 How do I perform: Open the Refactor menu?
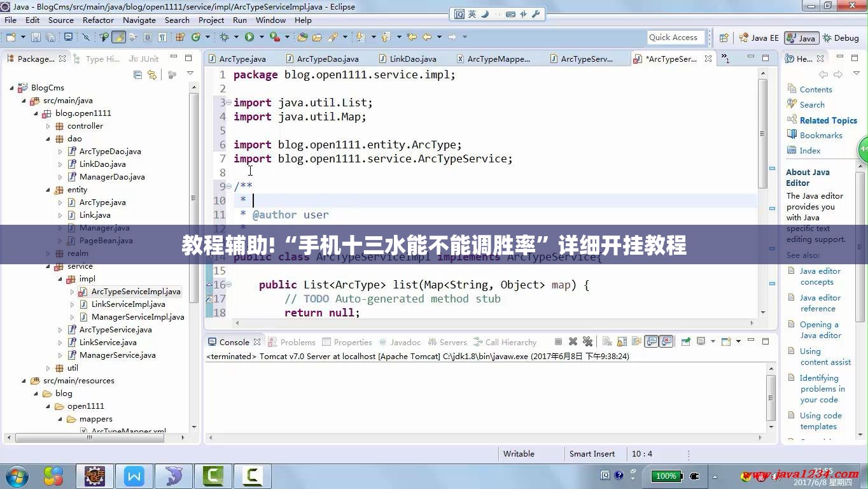tap(98, 20)
